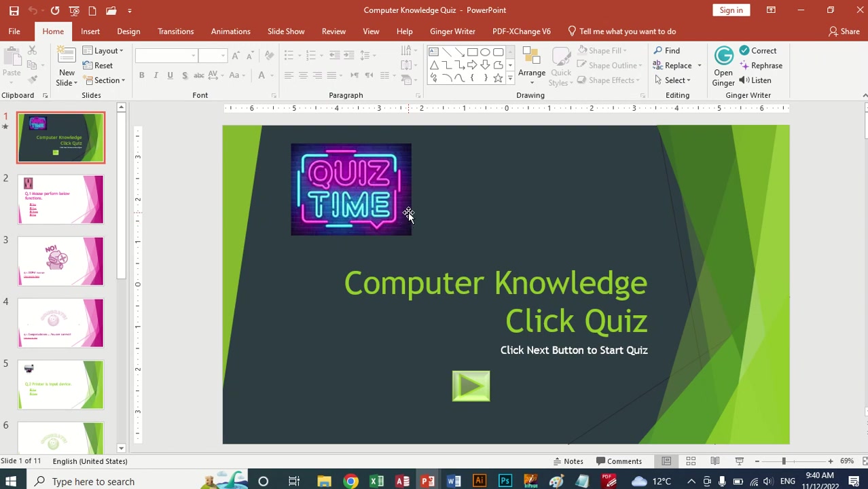The width and height of the screenshot is (868, 489).
Task: Switch to Slide Sorter view icon
Action: point(691,461)
